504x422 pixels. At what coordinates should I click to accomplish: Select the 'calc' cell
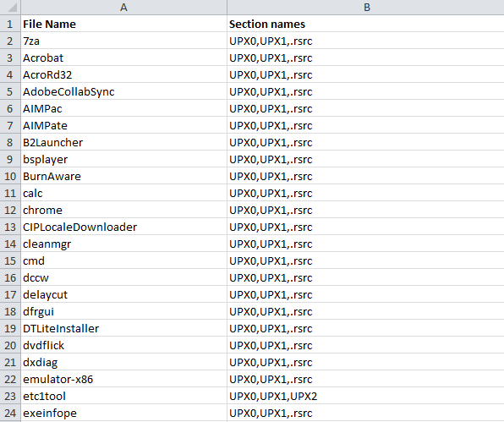click(123, 193)
